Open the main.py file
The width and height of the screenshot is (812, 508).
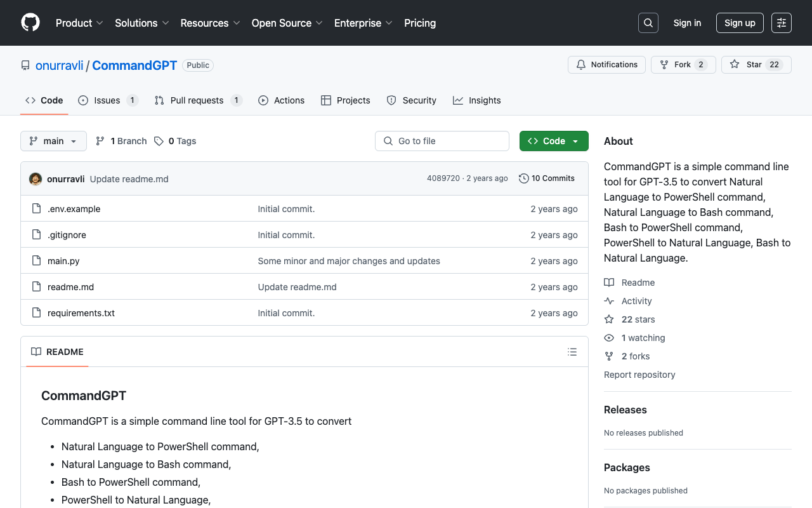(63, 261)
